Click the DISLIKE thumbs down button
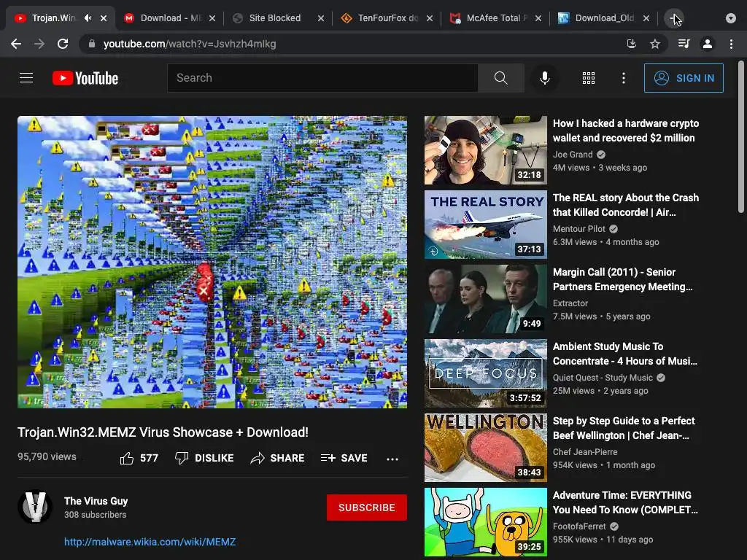 pyautogui.click(x=204, y=458)
